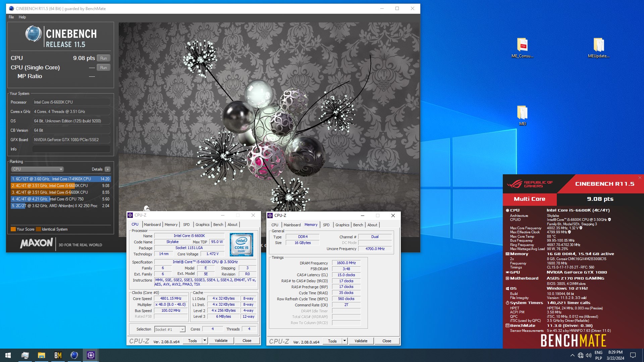The height and width of the screenshot is (362, 644).
Task: Close the BenchMate overlay panel
Action: [640, 178]
